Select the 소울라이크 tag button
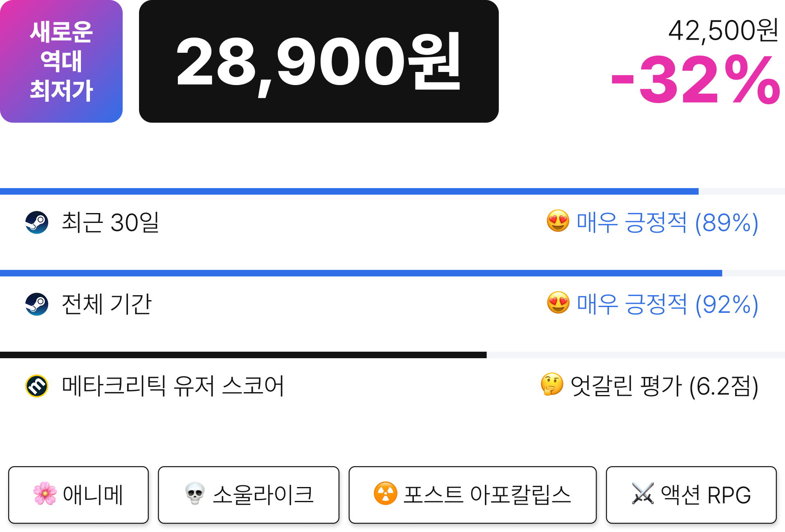 pos(249,495)
